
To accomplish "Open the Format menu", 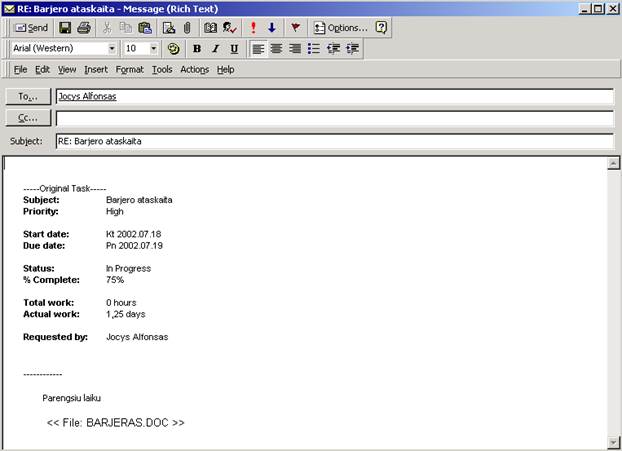I will [129, 70].
